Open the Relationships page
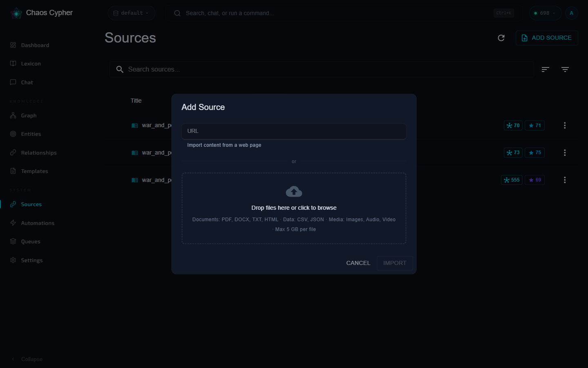Image resolution: width=588 pixels, height=368 pixels. pos(39,153)
